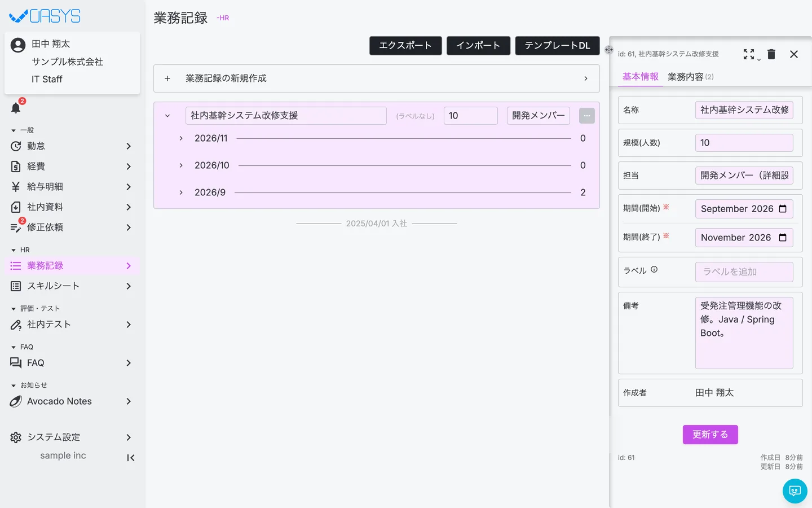Click the Avocado Notes avocado icon
The width and height of the screenshot is (812, 508).
[16, 401]
